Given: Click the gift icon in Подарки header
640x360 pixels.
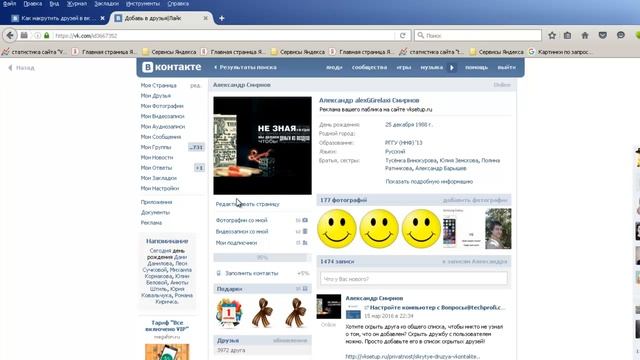Looking at the screenshot, I should (305, 289).
